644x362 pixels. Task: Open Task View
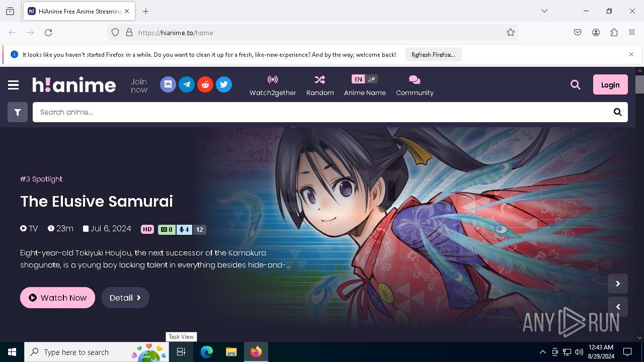point(181,352)
